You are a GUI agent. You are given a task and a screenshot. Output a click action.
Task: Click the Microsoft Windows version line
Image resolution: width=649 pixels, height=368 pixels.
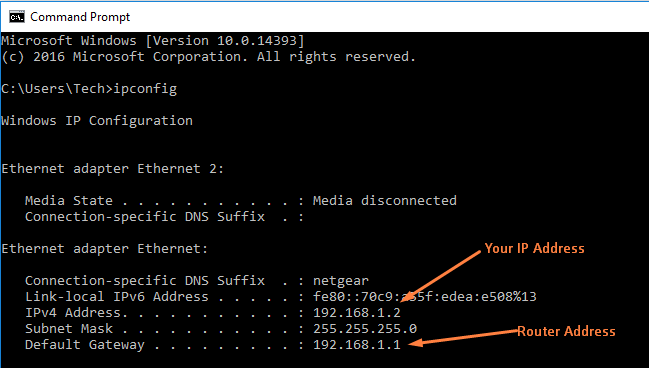pyautogui.click(x=153, y=41)
